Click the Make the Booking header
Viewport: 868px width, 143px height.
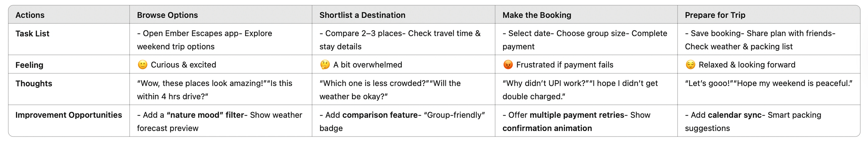[537, 15]
